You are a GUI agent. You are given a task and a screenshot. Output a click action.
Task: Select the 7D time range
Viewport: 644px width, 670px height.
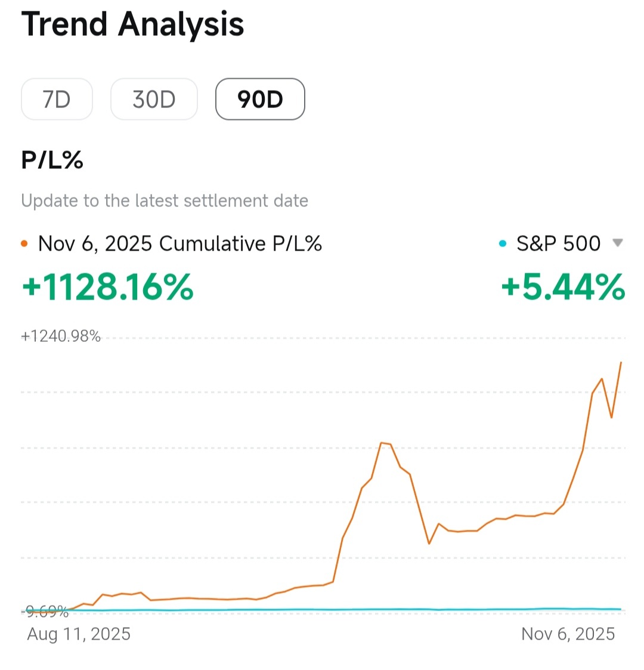click(x=57, y=99)
